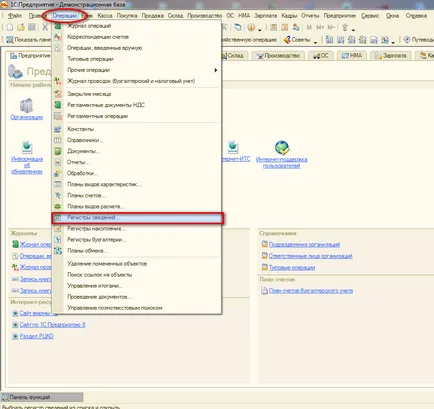Expand the Прочие операции submenu arrow
This screenshot has height=409, width=434.
coord(216,70)
